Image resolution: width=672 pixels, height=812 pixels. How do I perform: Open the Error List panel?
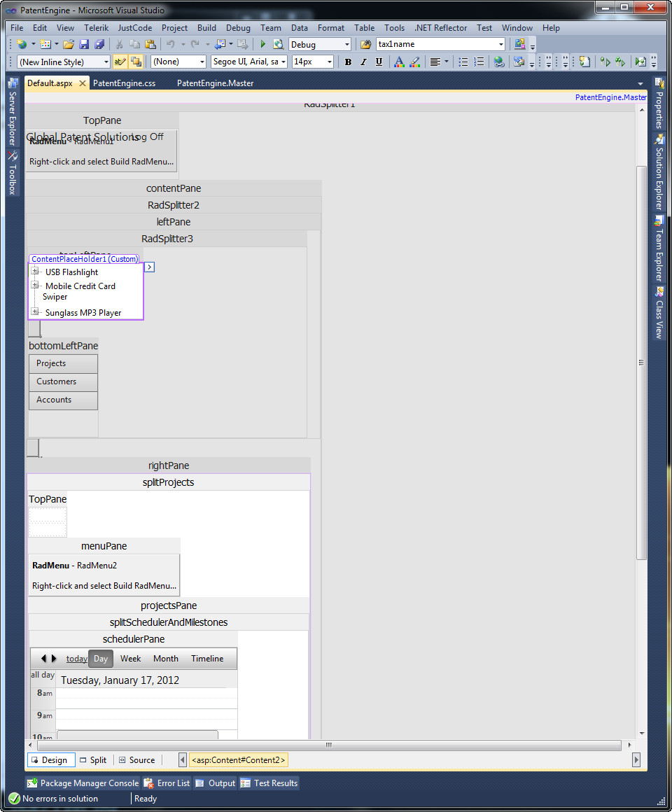(167, 783)
